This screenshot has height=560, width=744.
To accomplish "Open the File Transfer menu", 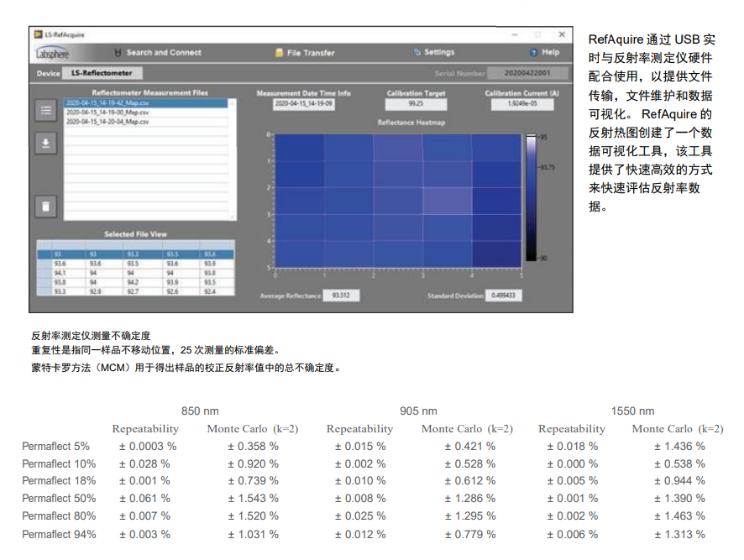I will coord(311,53).
